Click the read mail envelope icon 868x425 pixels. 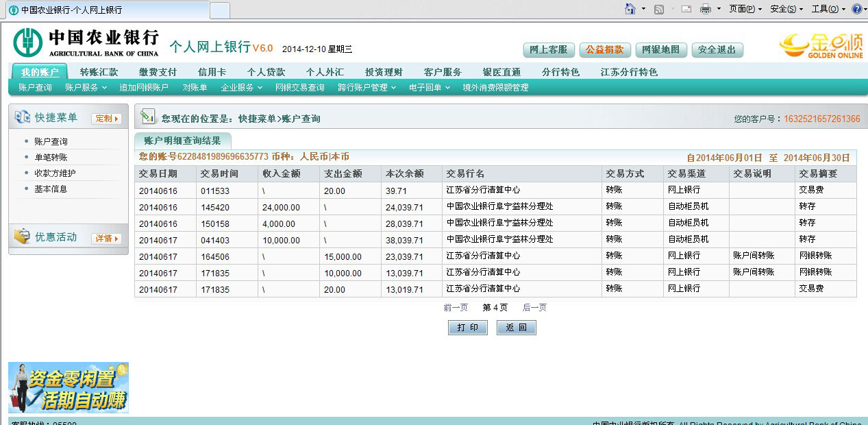(685, 9)
